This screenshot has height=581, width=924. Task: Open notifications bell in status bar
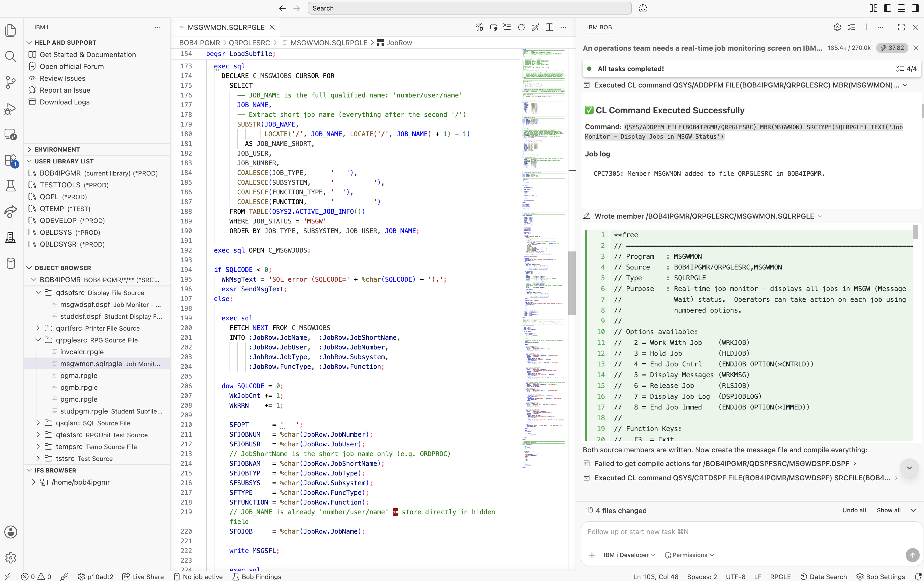(918, 576)
